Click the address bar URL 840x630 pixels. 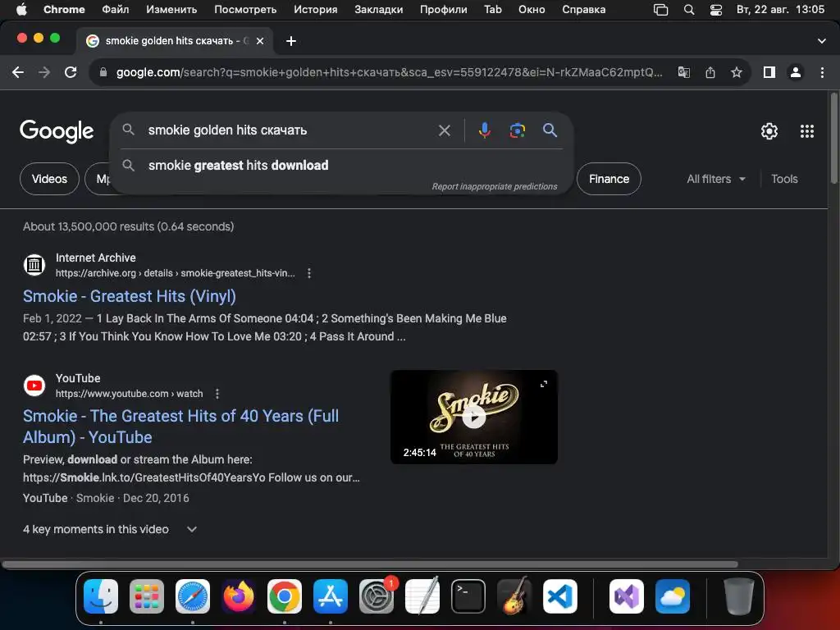click(389, 72)
